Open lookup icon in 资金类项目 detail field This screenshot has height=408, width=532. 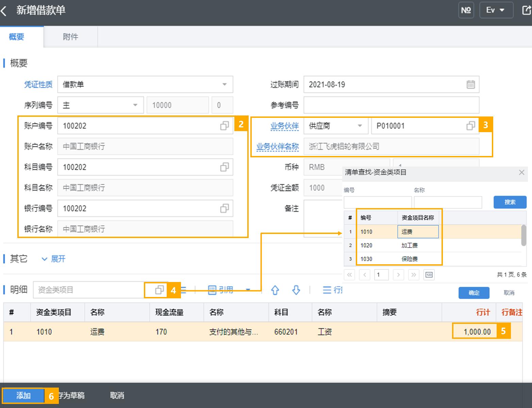[159, 290]
